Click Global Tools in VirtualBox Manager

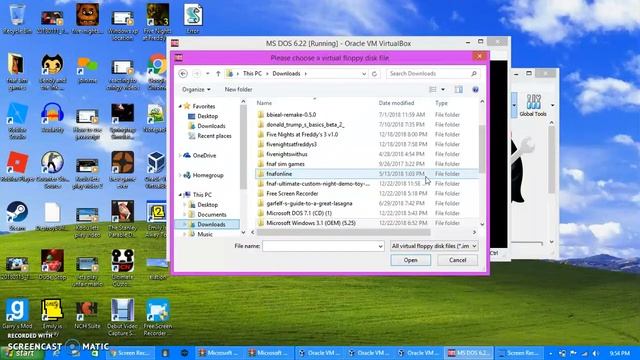[x=533, y=106]
